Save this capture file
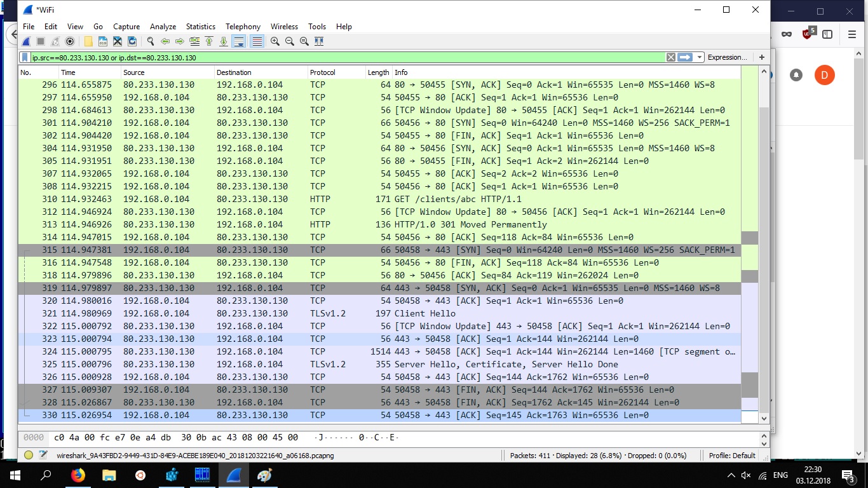Image resolution: width=868 pixels, height=488 pixels. [x=103, y=41]
